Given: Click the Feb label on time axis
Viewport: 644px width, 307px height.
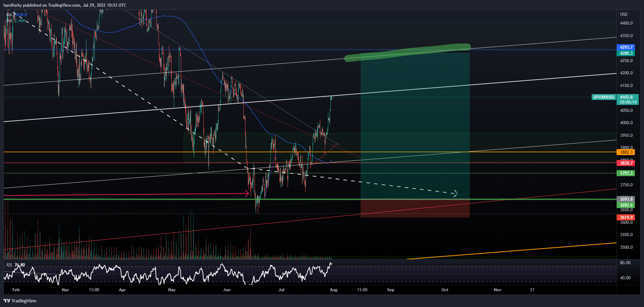Looking at the screenshot, I should point(16,290).
